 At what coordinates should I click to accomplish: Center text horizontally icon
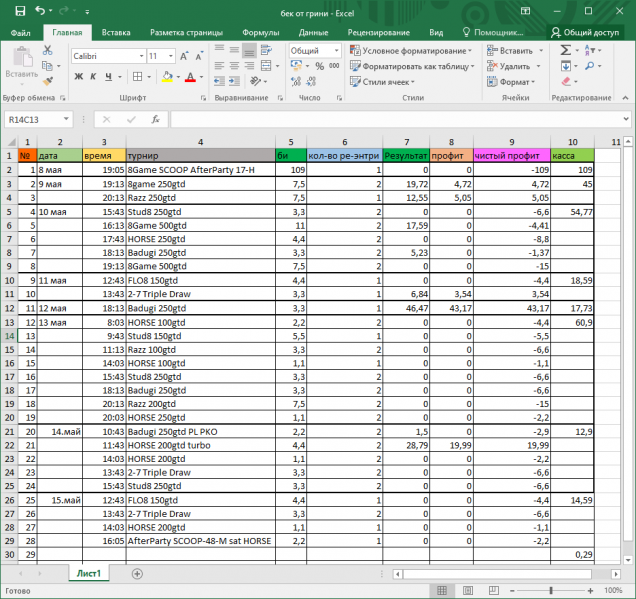coord(234,66)
